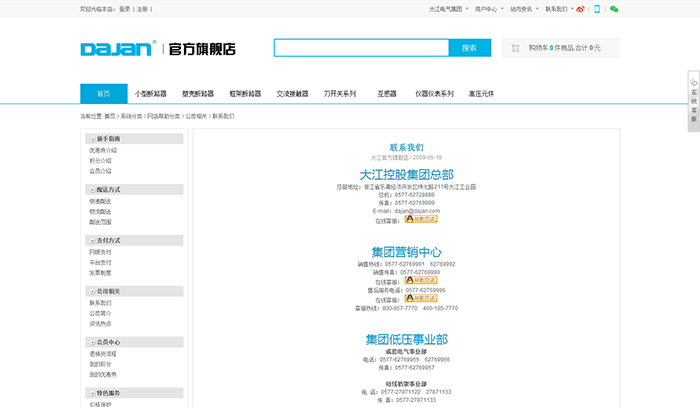The width and height of the screenshot is (700, 407).
Task: Open the 购物车 cart summary box
Action: pyautogui.click(x=561, y=48)
